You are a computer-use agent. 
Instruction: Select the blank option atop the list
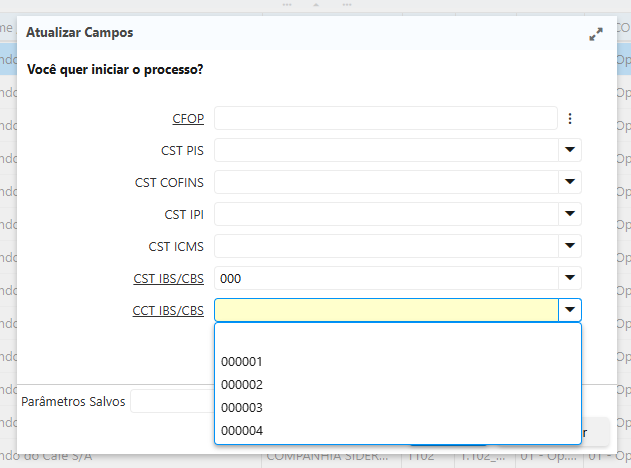pyautogui.click(x=397, y=339)
